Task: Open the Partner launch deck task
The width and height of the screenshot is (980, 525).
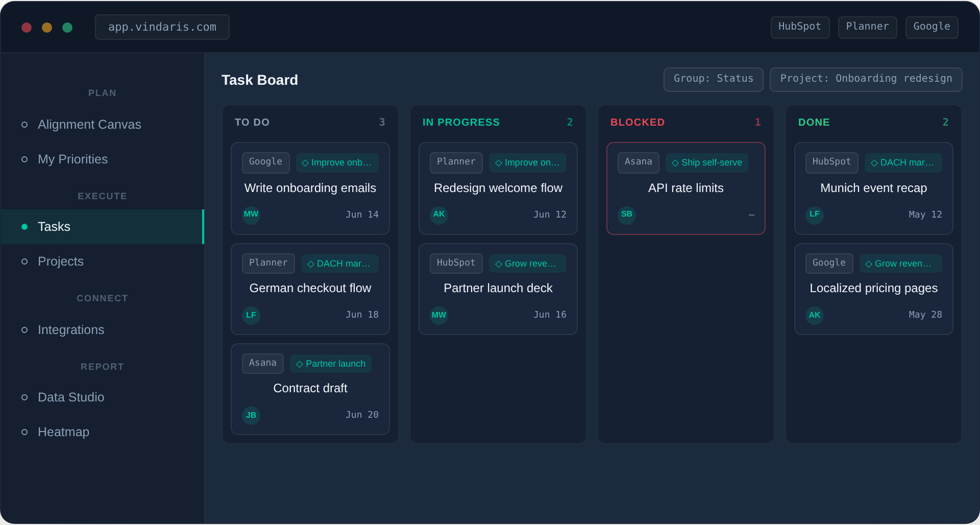Action: [x=498, y=288]
